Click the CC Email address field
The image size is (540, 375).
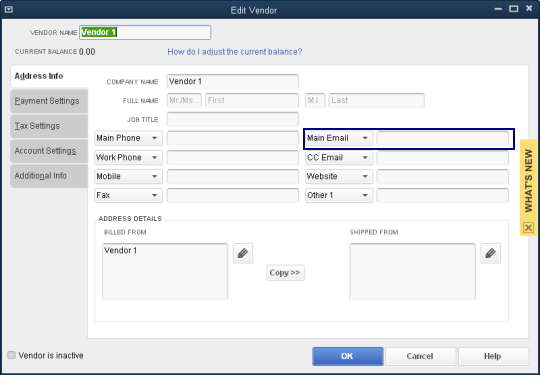[443, 157]
